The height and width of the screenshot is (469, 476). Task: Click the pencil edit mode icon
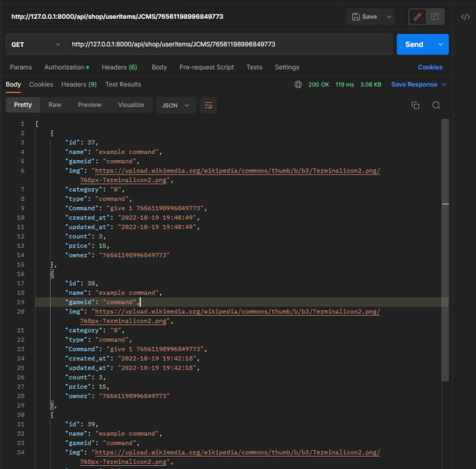tap(418, 17)
